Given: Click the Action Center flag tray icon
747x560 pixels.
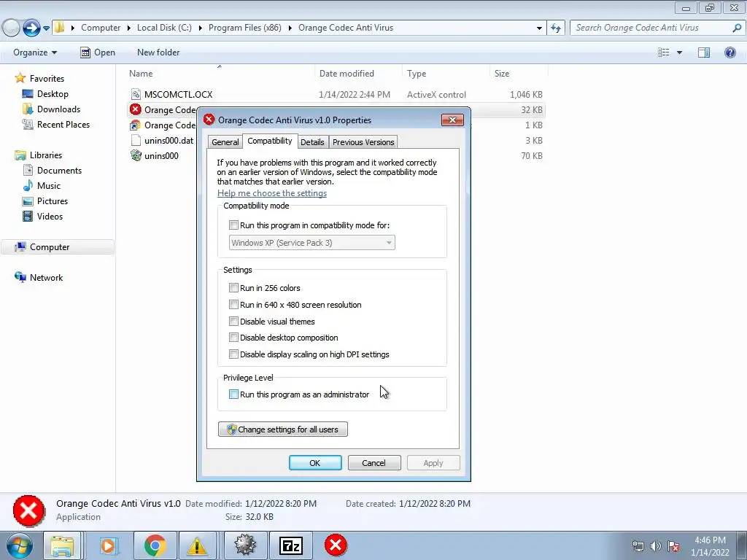Looking at the screenshot, I should coord(673,546).
